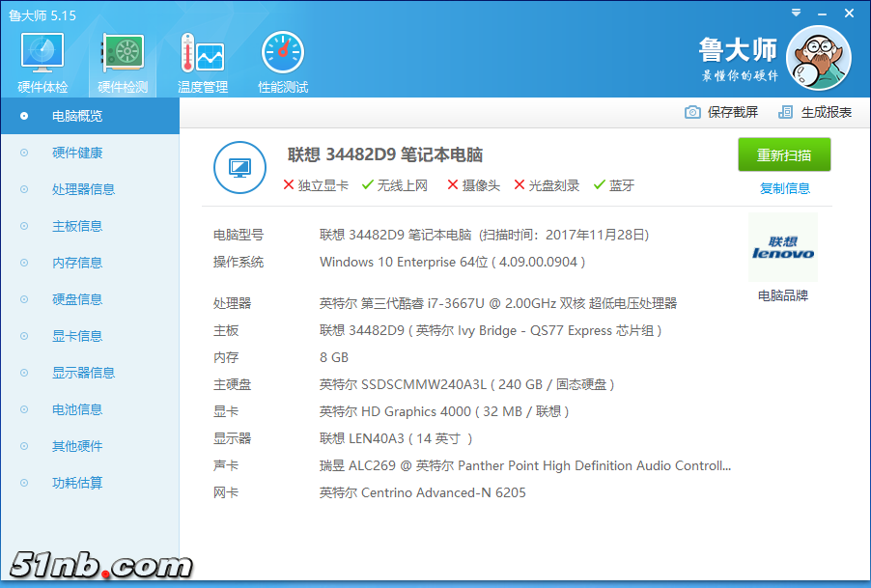The image size is (871, 588).
Task: Click the bullet dot beside 电脑概览
Action: (23, 116)
